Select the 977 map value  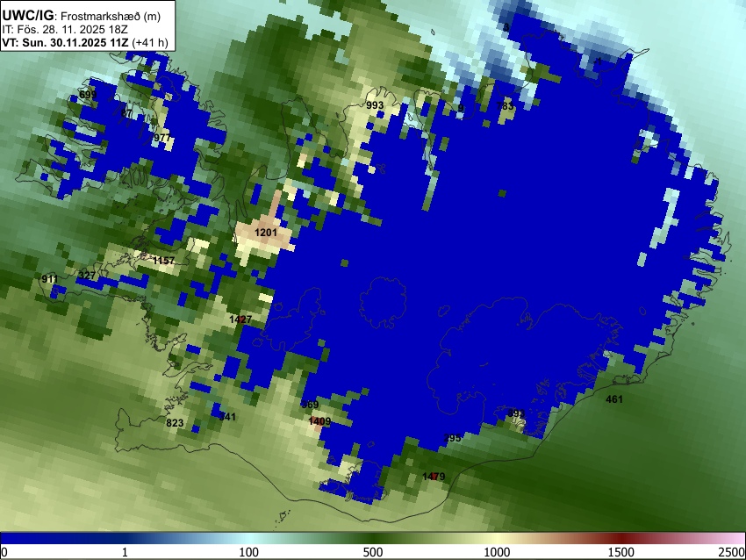point(161,138)
